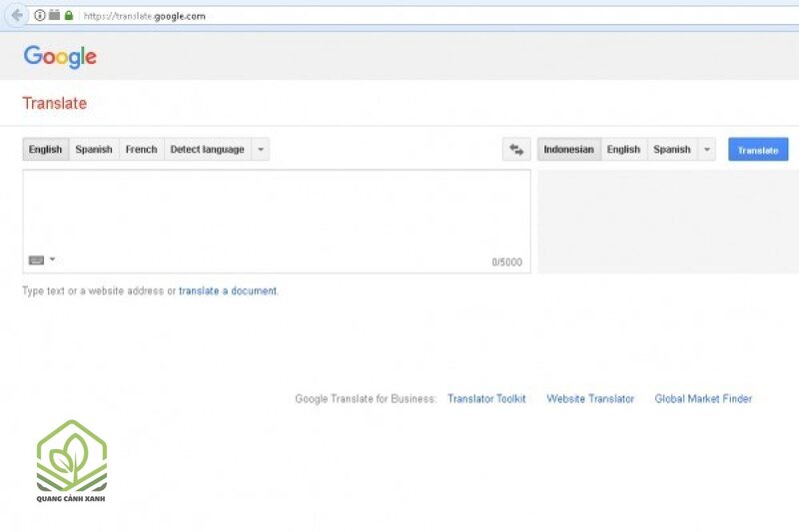The image size is (799, 532).
Task: Click the Google logo
Action: click(60, 57)
